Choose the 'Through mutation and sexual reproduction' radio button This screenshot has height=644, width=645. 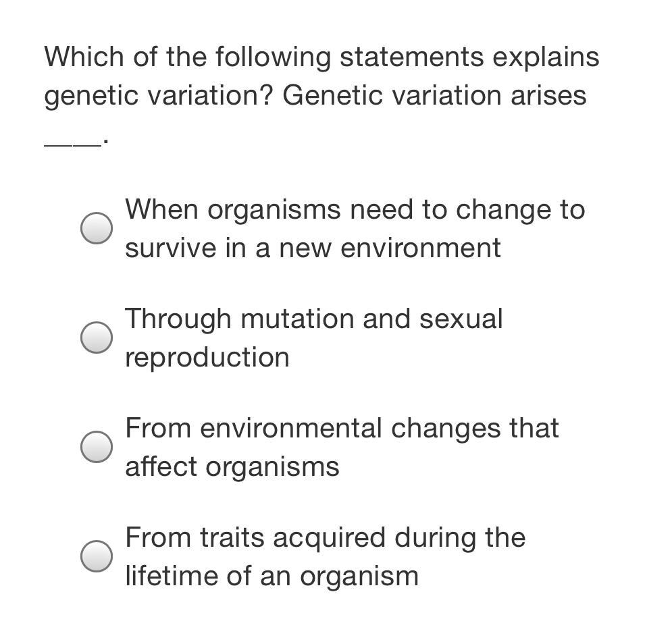click(97, 338)
